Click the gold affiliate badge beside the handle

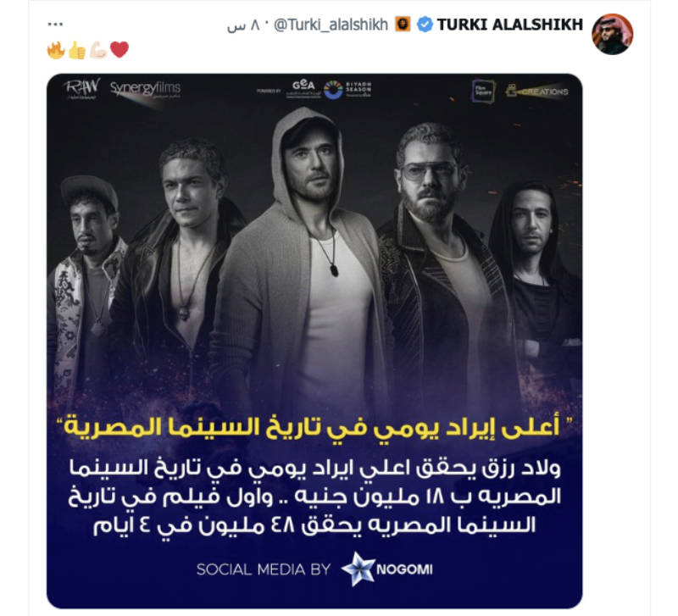[x=403, y=25]
